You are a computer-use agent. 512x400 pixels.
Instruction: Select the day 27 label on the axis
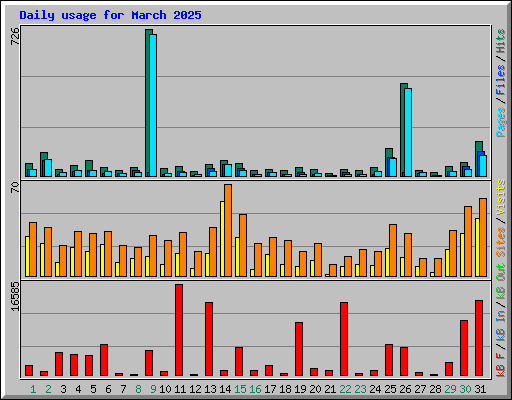tap(420, 389)
